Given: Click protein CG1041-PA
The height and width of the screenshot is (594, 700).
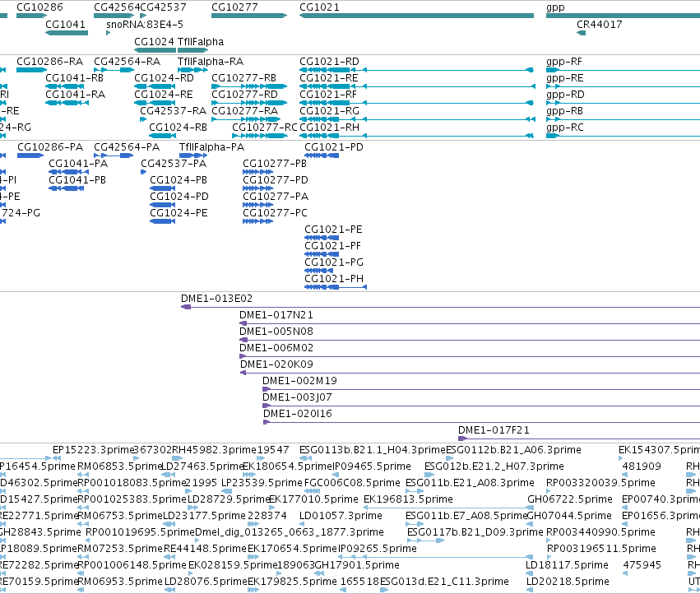Looking at the screenshot, I should pos(78,164).
